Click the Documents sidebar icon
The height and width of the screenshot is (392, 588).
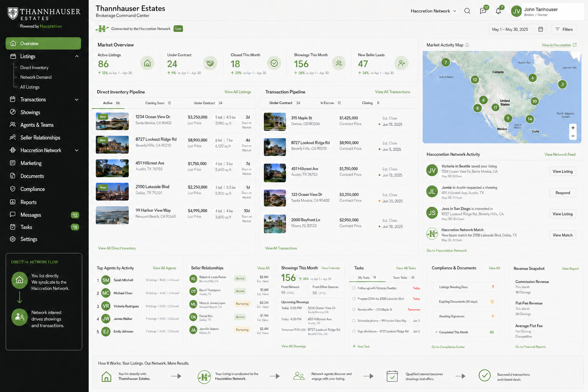click(x=13, y=176)
